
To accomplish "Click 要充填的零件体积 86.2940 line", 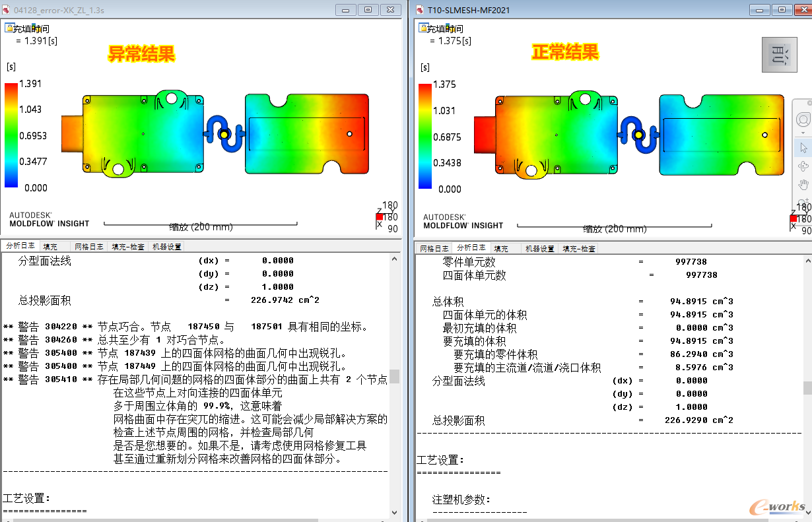I will 593,354.
